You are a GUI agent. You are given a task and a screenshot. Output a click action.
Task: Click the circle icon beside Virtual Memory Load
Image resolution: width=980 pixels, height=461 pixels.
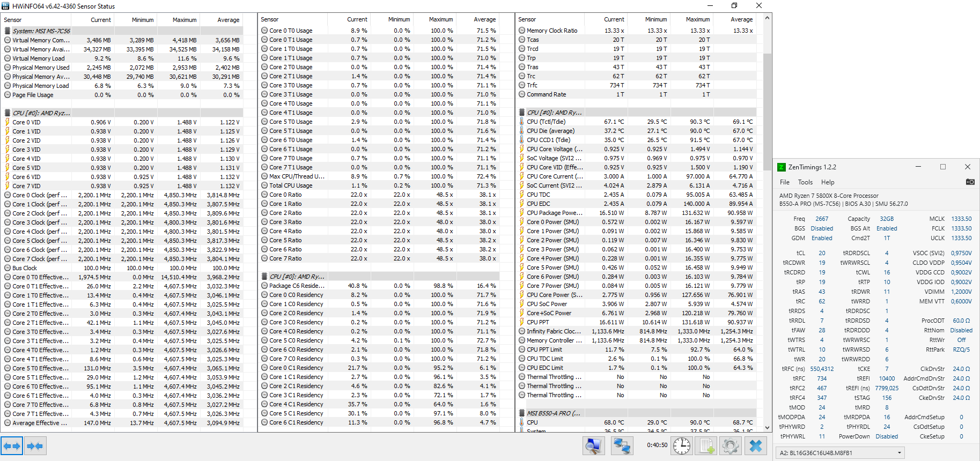8,58
